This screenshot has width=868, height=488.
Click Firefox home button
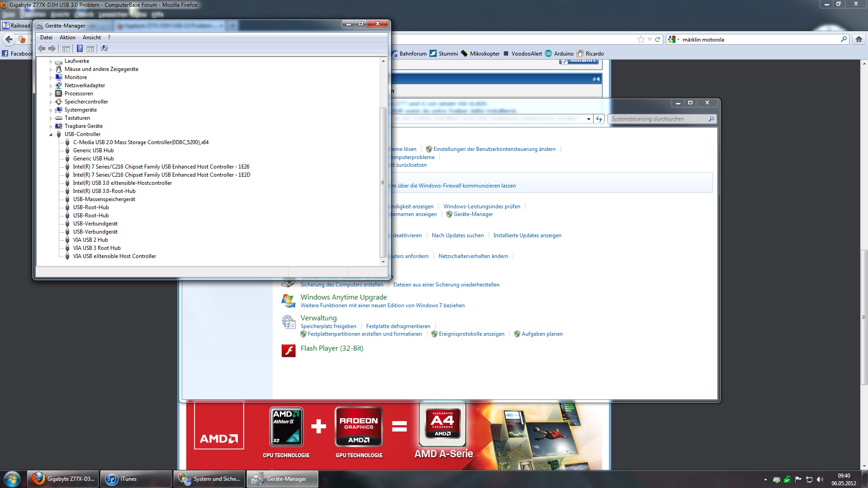point(859,39)
